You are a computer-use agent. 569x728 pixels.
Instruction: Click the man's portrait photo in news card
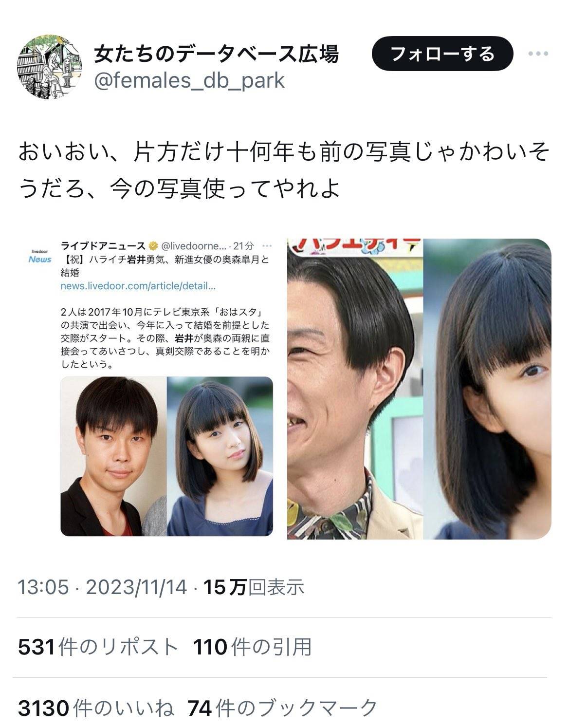pos(113,456)
